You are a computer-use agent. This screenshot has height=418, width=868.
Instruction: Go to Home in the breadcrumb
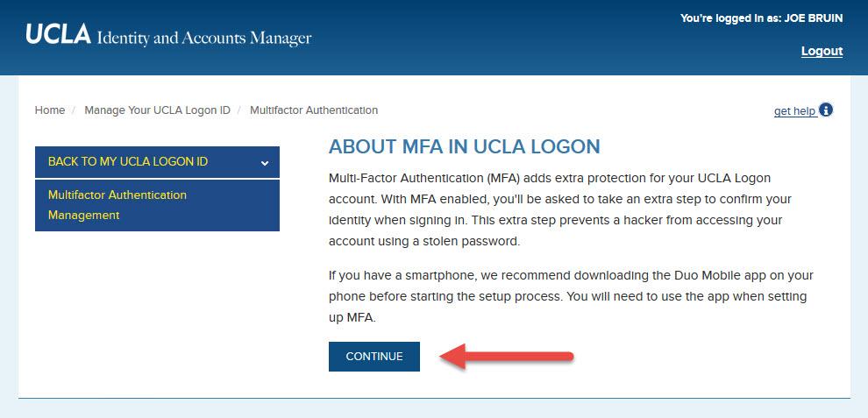click(x=50, y=110)
